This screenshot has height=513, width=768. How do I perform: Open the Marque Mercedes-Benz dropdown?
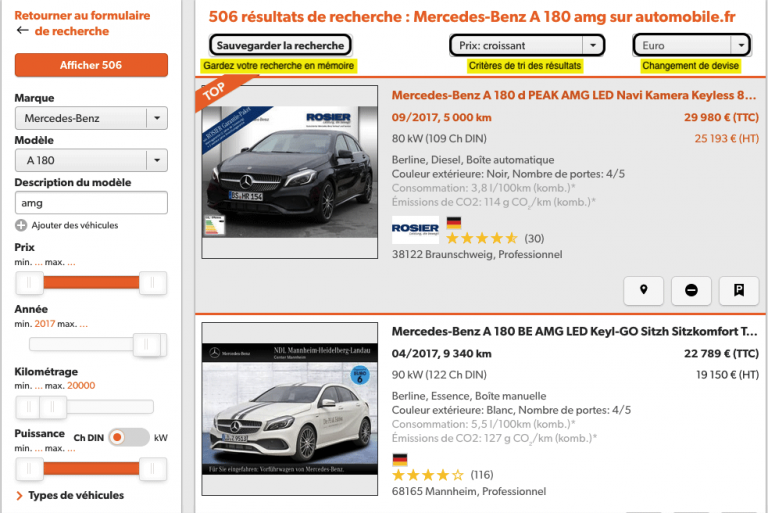point(91,118)
